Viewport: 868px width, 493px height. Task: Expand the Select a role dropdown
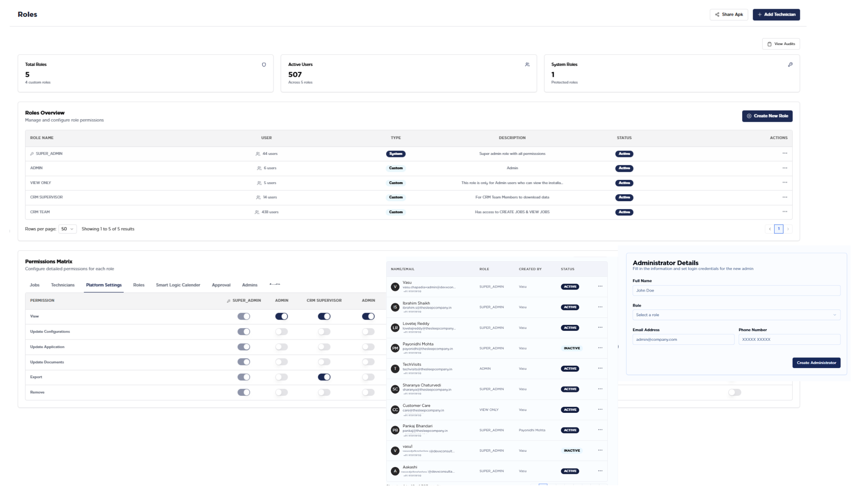point(736,315)
